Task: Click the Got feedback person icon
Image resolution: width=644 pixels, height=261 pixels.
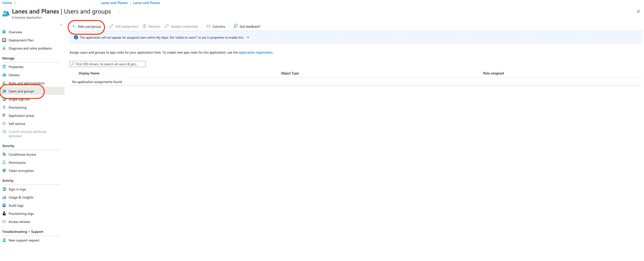Action: [x=235, y=26]
